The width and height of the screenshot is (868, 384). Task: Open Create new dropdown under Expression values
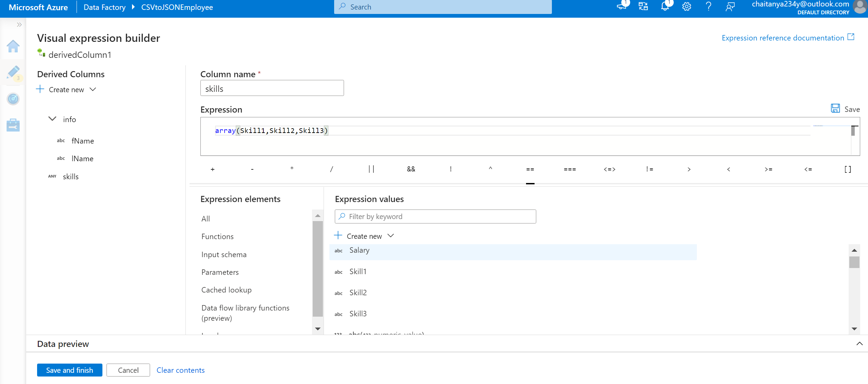pos(364,236)
